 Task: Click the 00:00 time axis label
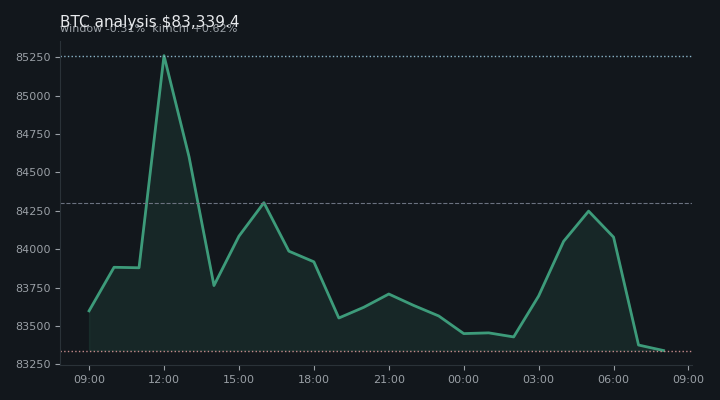[464, 379]
